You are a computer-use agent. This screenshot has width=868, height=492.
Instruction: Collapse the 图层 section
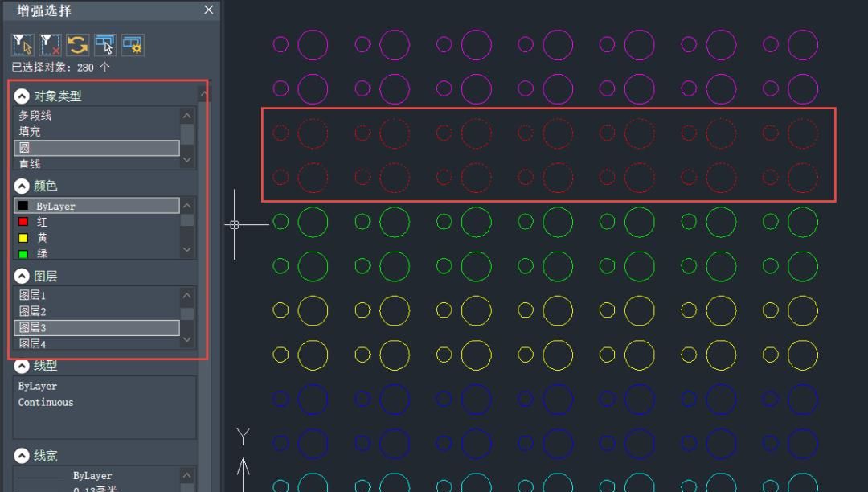click(22, 277)
